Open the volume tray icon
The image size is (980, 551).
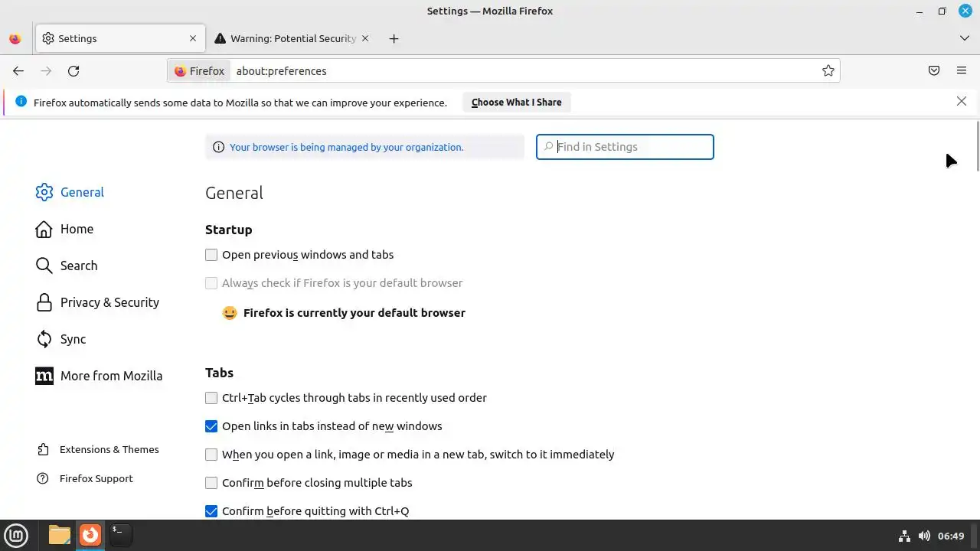[924, 536]
